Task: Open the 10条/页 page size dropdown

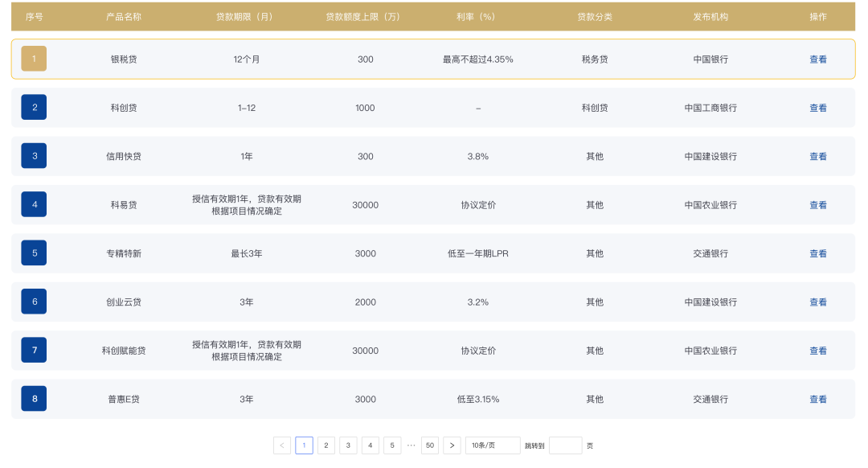Action: 493,445
